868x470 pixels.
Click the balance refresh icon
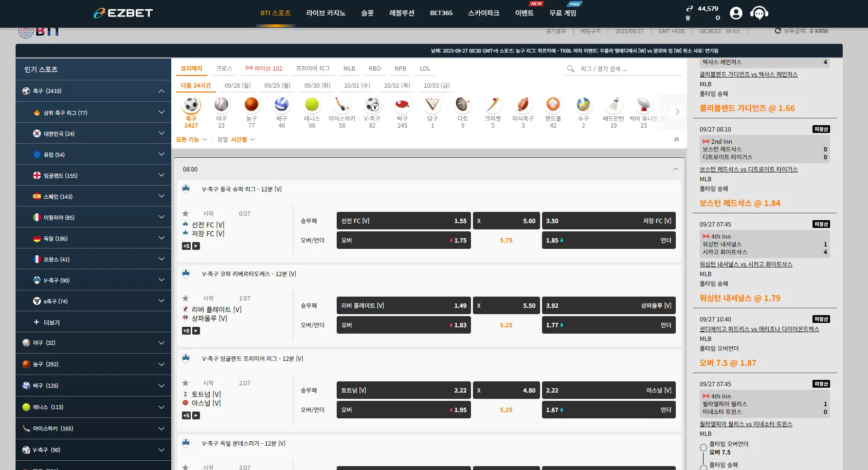(778, 31)
